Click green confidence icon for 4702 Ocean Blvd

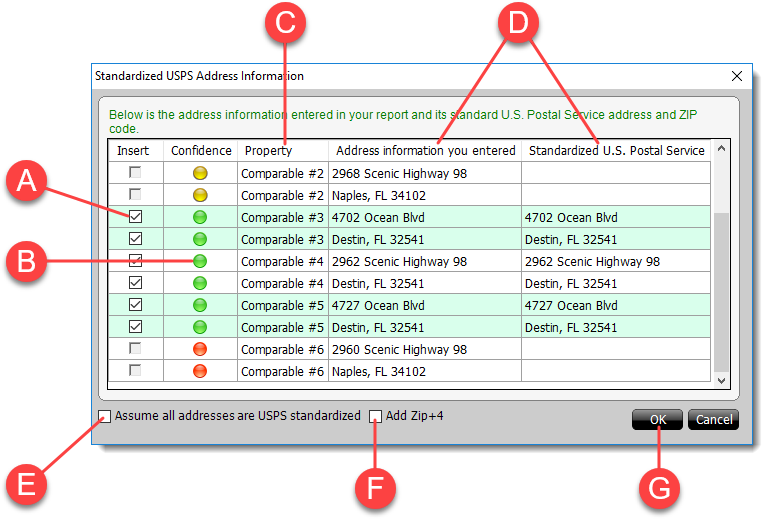click(199, 217)
